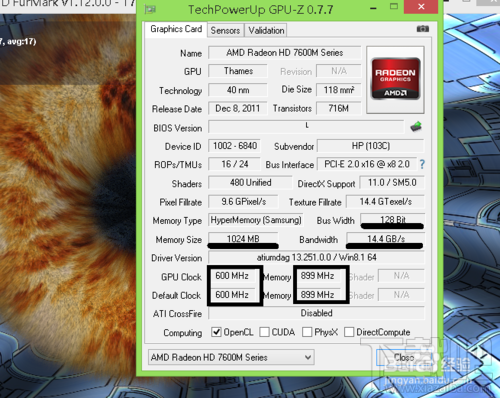Click the Texture Fillrate '14.4 GTexel/s'
Viewport: 500px width, 398px height.
point(386,202)
